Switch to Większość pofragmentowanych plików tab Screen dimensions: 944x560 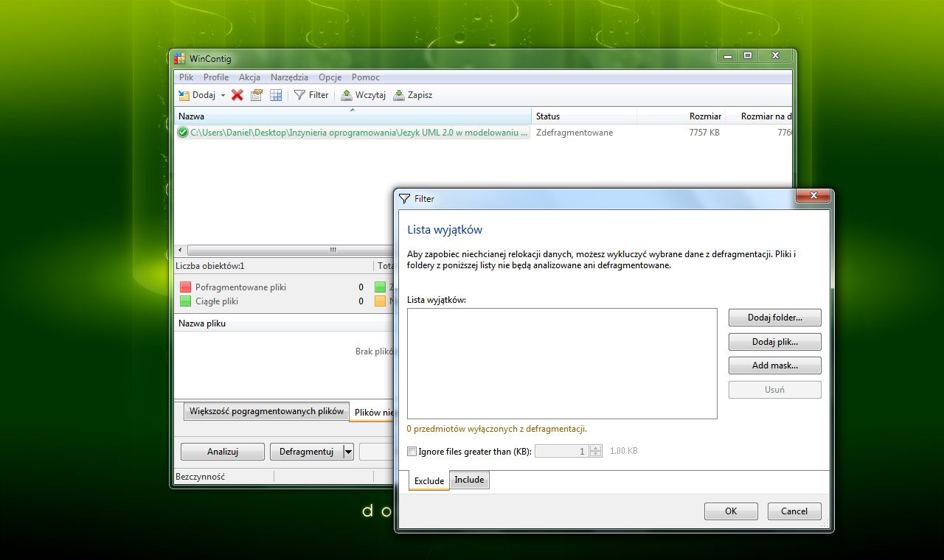click(x=266, y=411)
